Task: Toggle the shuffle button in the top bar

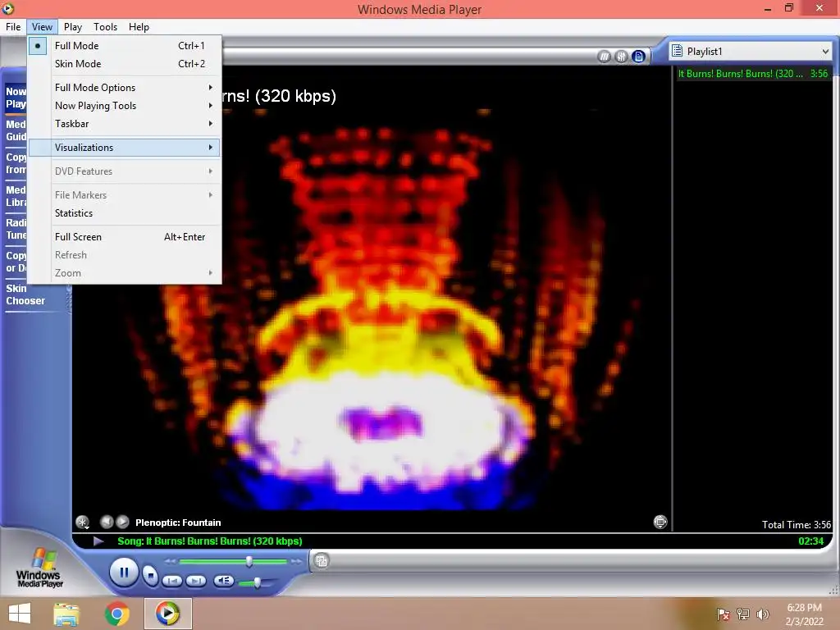Action: [604, 57]
